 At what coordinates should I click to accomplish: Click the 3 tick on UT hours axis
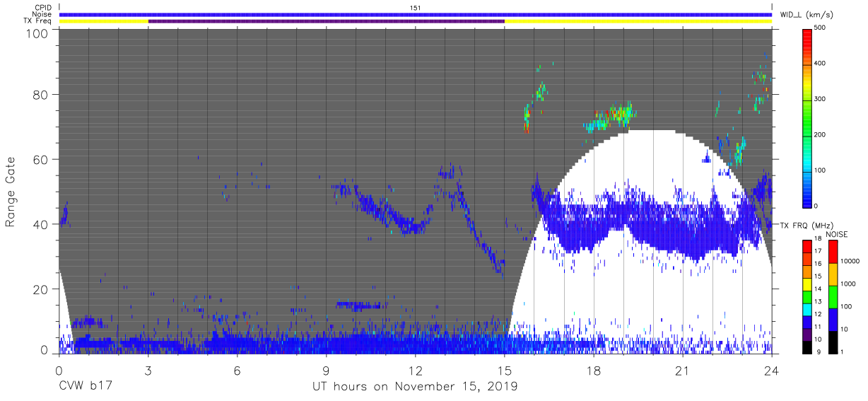(x=148, y=370)
